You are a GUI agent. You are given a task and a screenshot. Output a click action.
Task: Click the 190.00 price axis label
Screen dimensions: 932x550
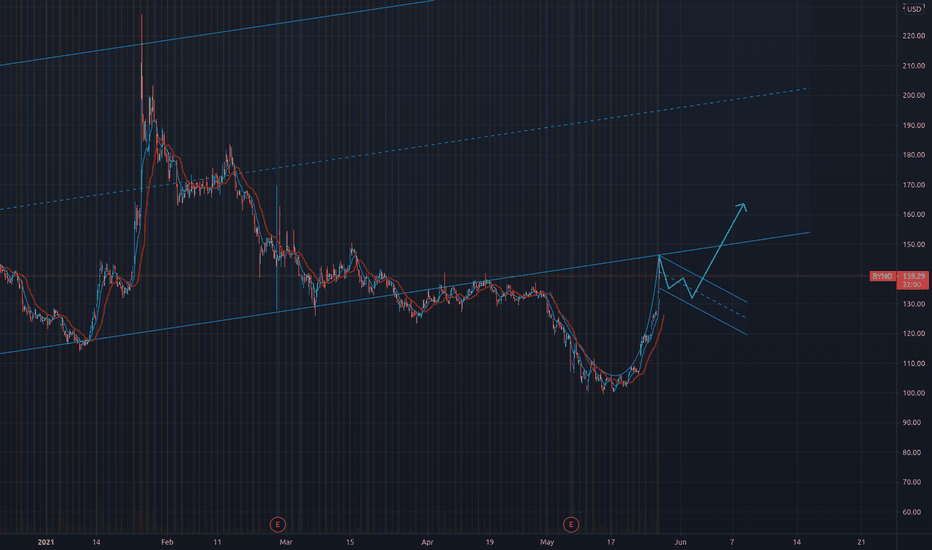point(914,125)
